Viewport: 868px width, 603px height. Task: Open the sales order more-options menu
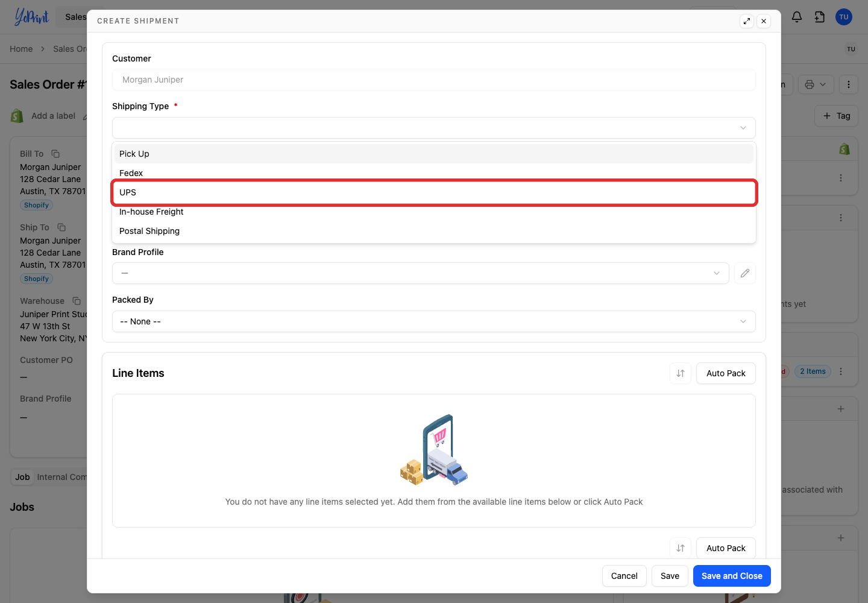pos(849,84)
